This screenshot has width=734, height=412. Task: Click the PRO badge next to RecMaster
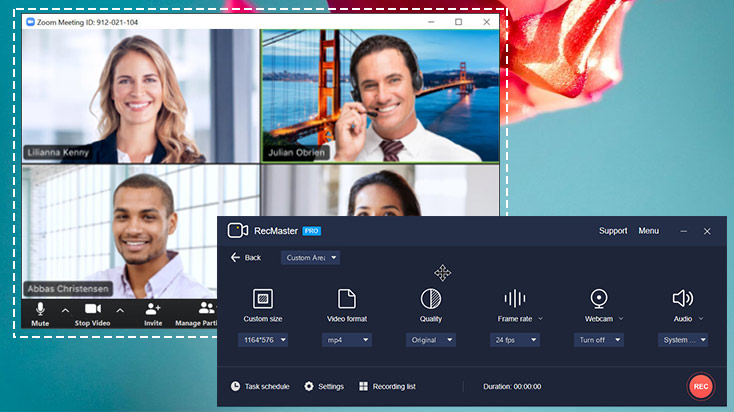[x=311, y=231]
